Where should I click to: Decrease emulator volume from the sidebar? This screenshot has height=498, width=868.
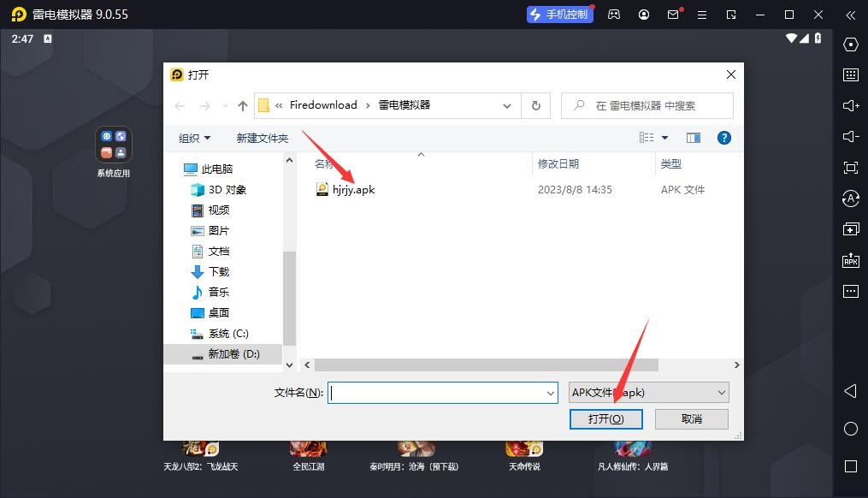[850, 136]
